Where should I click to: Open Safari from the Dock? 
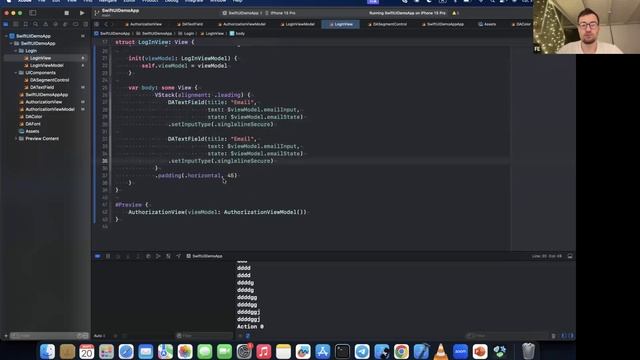coord(126,351)
